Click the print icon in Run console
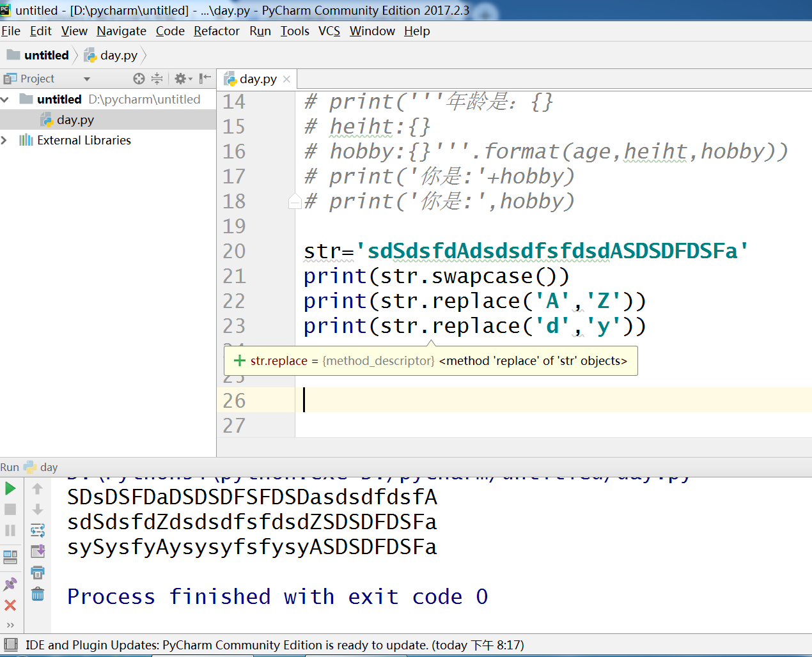The height and width of the screenshot is (657, 812). point(38,573)
